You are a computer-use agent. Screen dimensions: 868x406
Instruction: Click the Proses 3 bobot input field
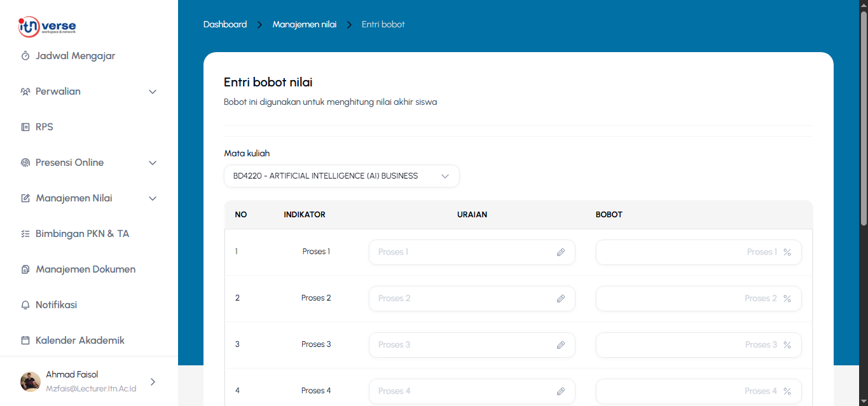[699, 345]
